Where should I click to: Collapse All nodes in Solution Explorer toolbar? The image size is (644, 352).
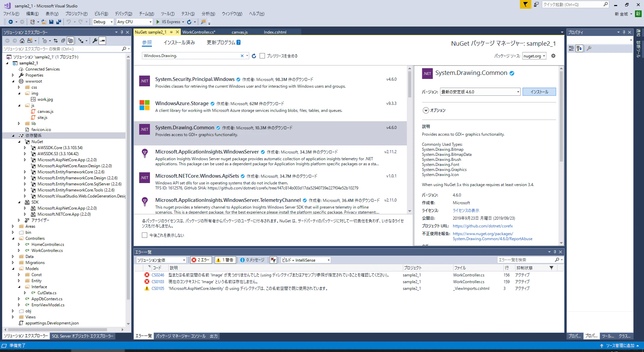click(63, 41)
